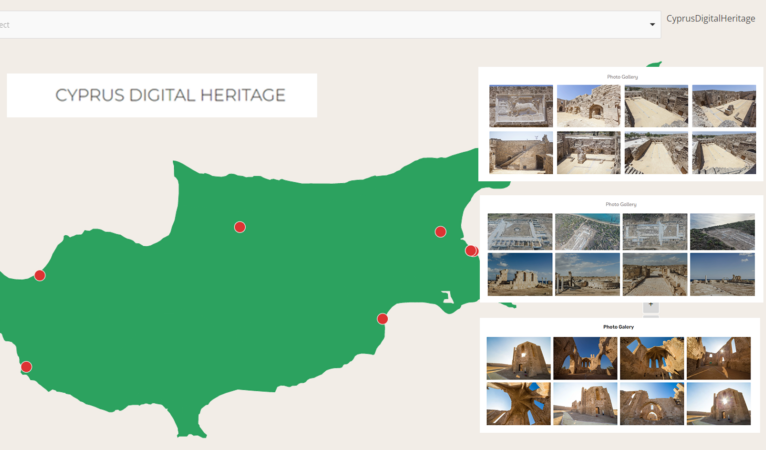Open bottom gallery second-row third thumbnail
The width and height of the screenshot is (766, 450).
tap(652, 404)
